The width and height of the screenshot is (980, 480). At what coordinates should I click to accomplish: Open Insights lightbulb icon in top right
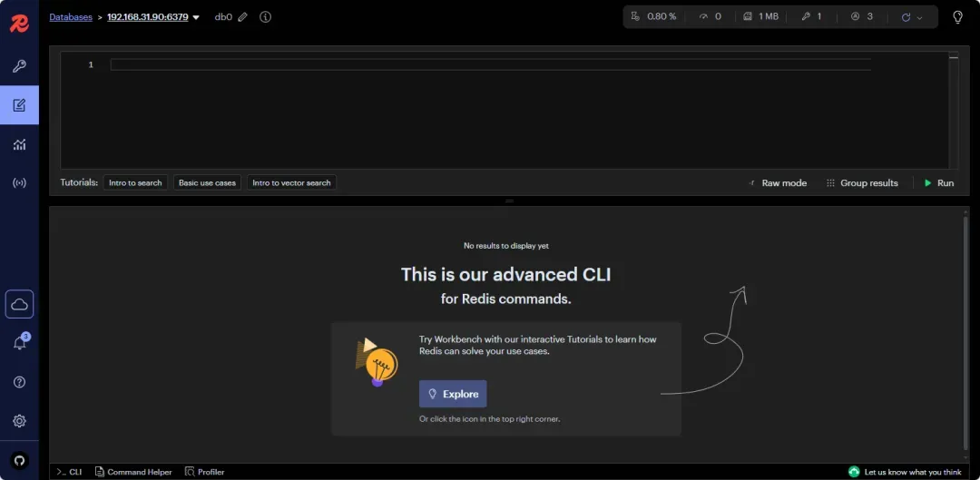click(957, 17)
